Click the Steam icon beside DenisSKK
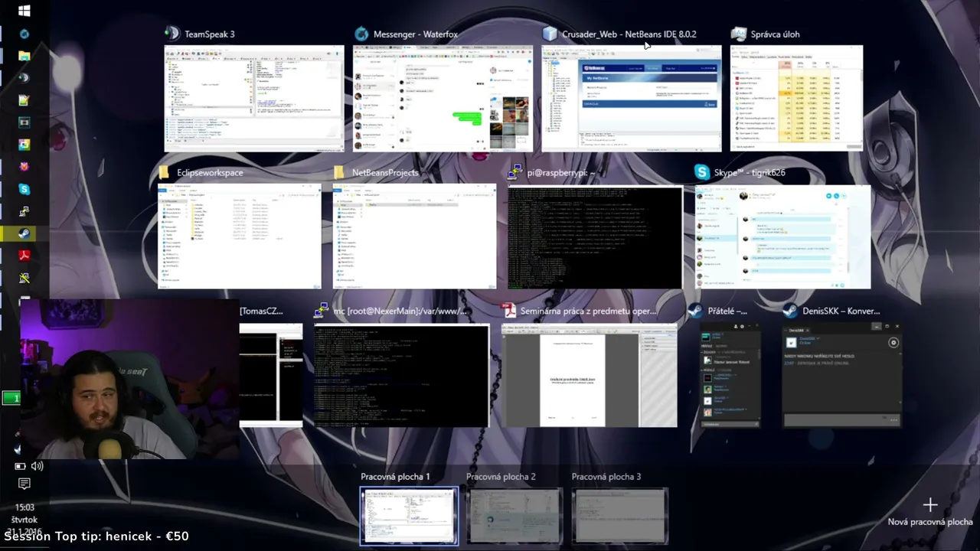The height and width of the screenshot is (551, 980). (x=790, y=311)
